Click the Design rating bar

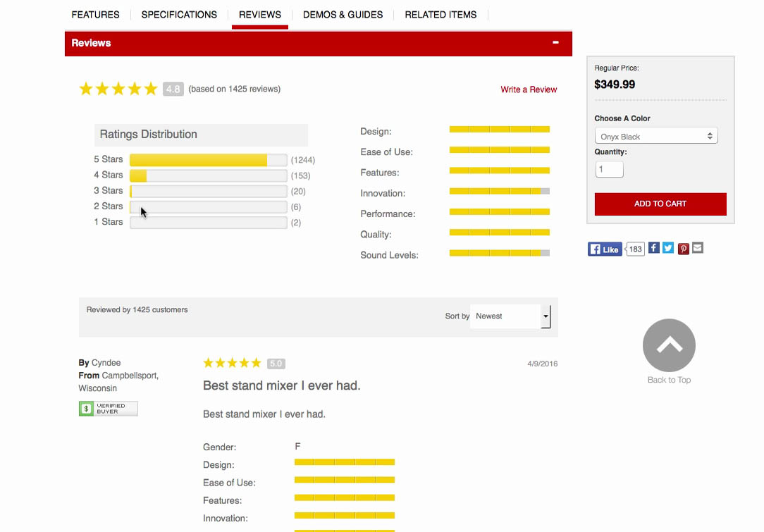499,129
